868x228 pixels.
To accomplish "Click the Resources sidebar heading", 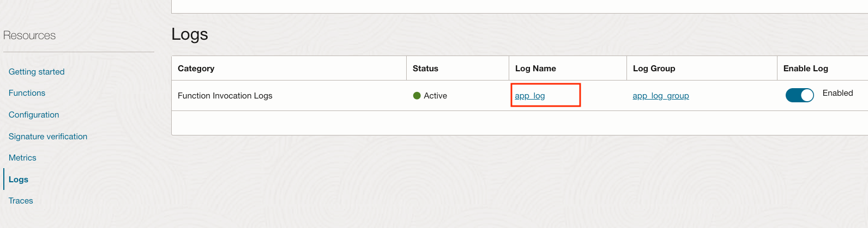I will coord(29,36).
